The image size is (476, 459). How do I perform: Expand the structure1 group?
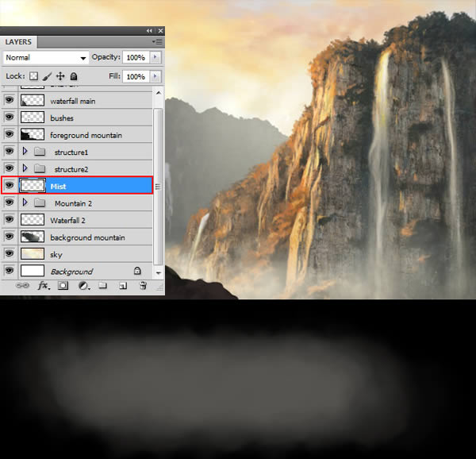tap(25, 151)
